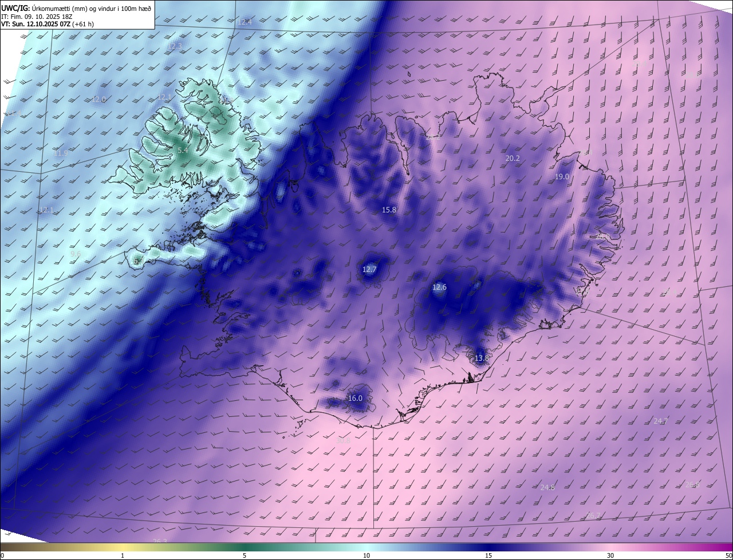Click the 16.0 value label
The width and height of the screenshot is (733, 560).
355,399
